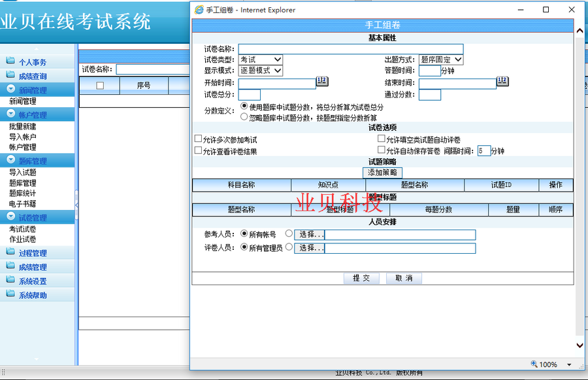
Task: Collapse 新闻管理 section arrow icon
Action: tap(11, 88)
